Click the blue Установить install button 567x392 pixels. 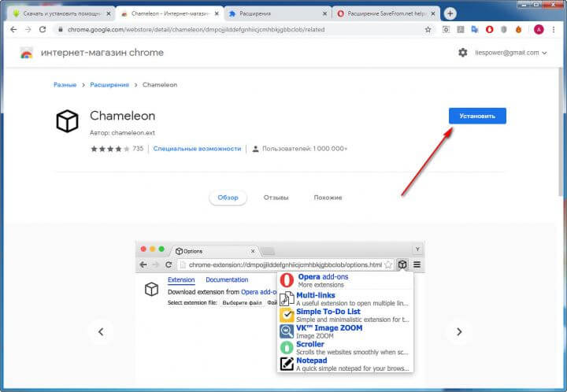pos(477,116)
